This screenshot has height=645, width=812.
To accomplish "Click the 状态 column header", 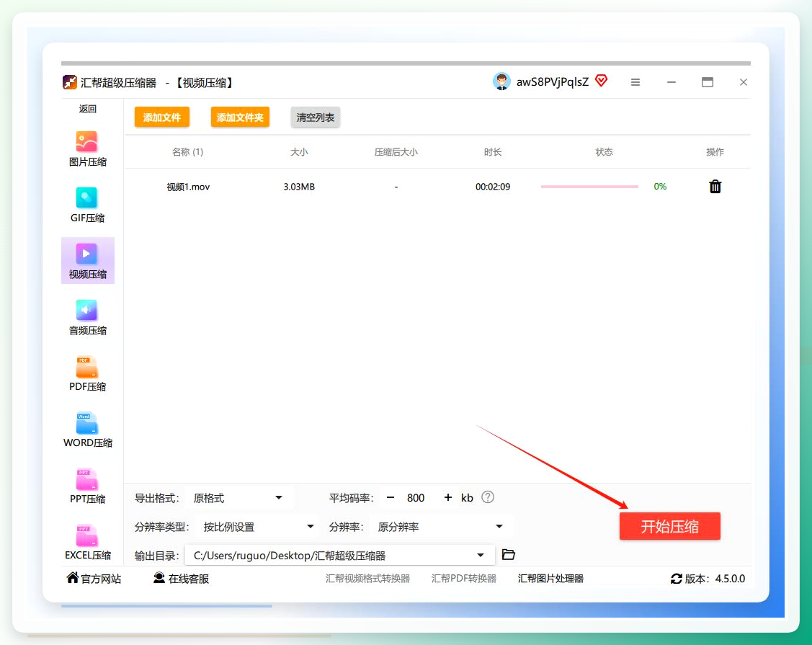I will tap(604, 152).
